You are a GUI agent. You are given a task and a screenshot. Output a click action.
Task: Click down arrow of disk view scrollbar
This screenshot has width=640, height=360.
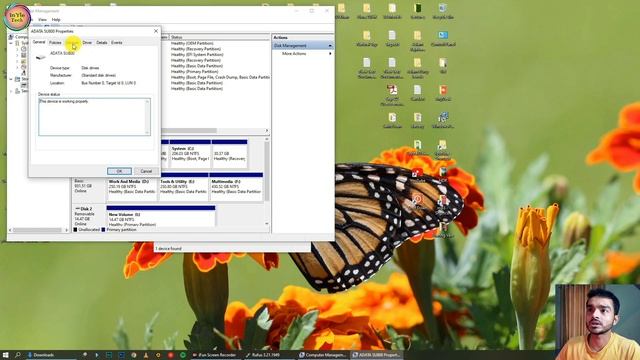[267, 224]
